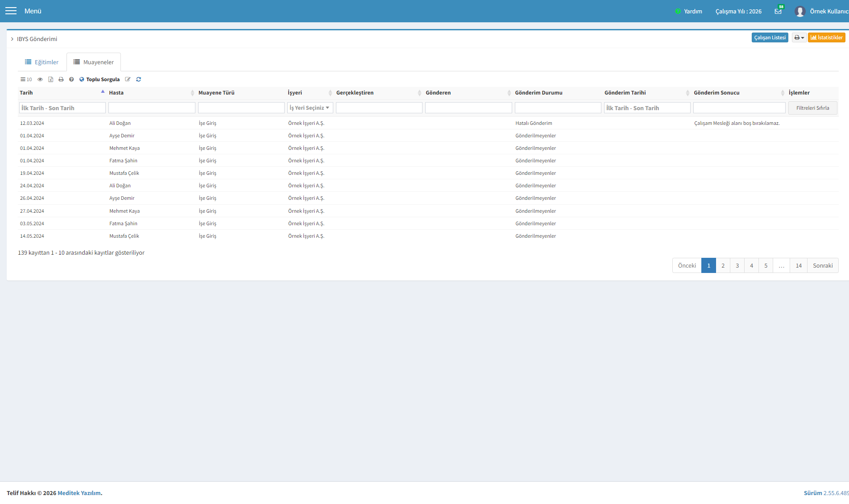Click Fatma Şahin in the 03.05.2024 row
Screen dimensions: 849x504
click(123, 223)
